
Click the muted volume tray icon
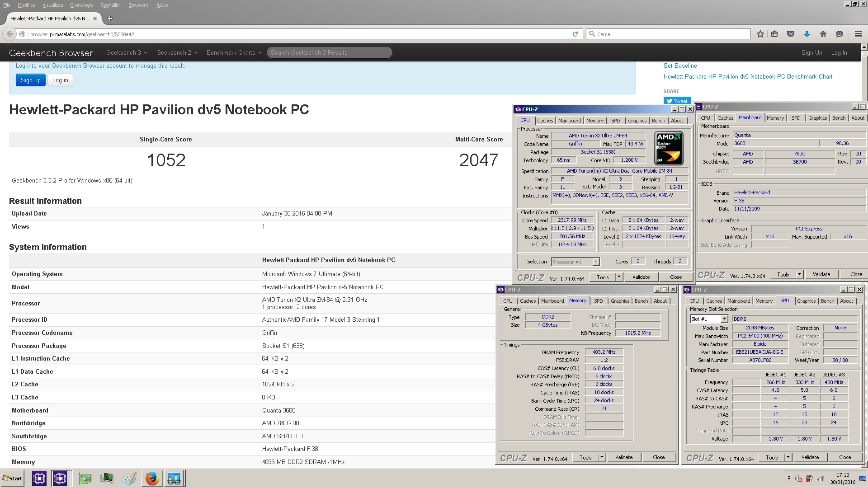click(799, 479)
